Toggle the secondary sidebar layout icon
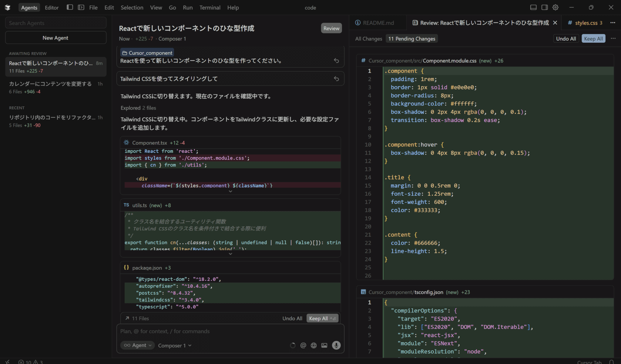Image resolution: width=621 pixels, height=364 pixels. pyautogui.click(x=544, y=7)
